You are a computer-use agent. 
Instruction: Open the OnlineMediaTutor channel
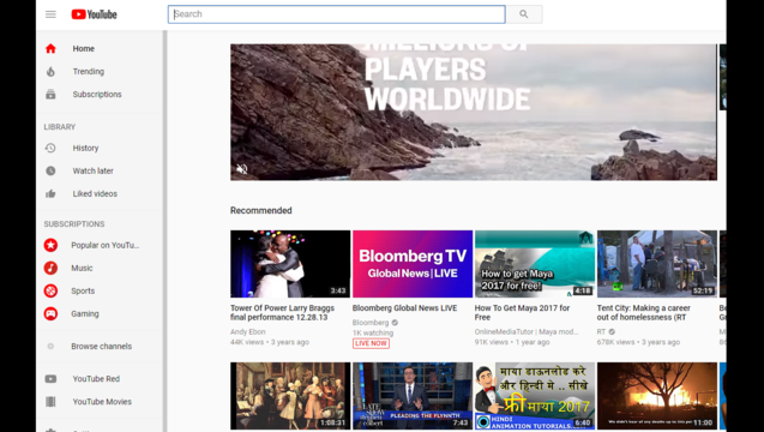click(x=527, y=332)
